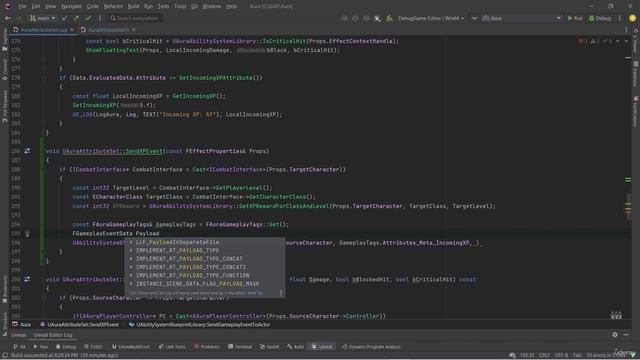Expand the chevron beside the Aura run configuration
This screenshot has width=640, height=360.
tap(474, 18)
